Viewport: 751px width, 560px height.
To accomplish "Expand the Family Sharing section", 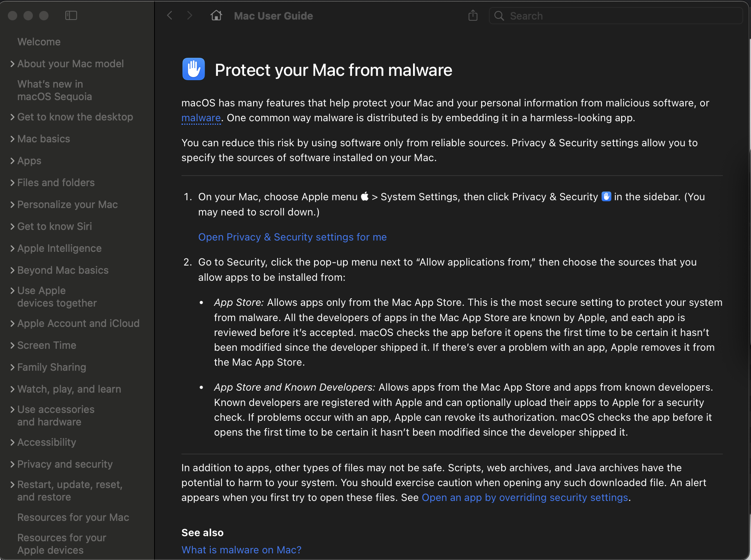I will 13,367.
